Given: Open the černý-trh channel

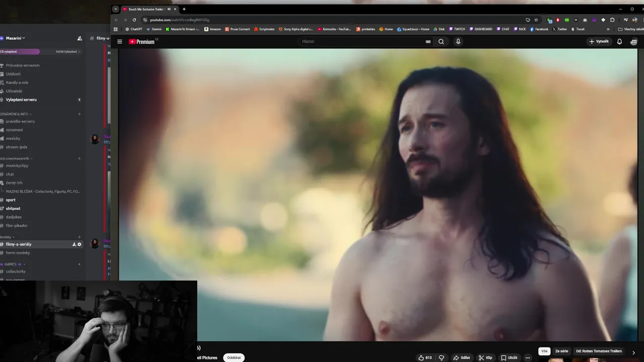Looking at the screenshot, I should point(14,183).
